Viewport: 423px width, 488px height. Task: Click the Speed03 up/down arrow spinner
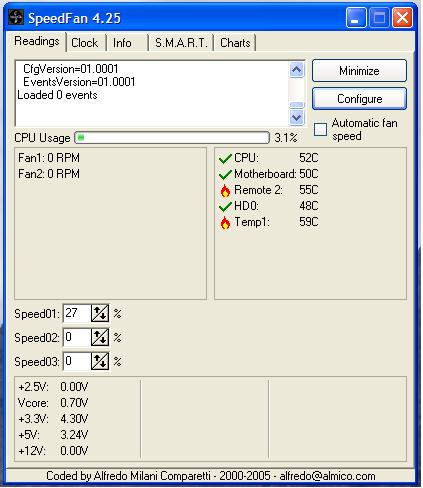pos(100,361)
